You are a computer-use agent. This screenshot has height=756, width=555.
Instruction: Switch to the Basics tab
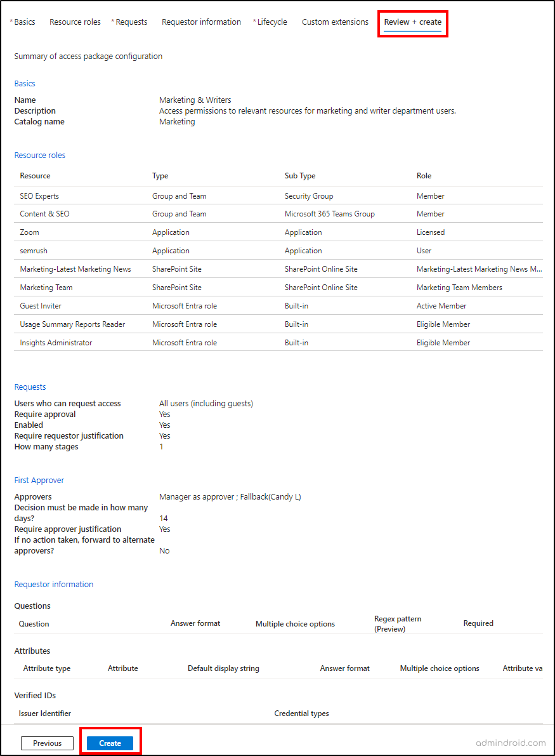23,22
